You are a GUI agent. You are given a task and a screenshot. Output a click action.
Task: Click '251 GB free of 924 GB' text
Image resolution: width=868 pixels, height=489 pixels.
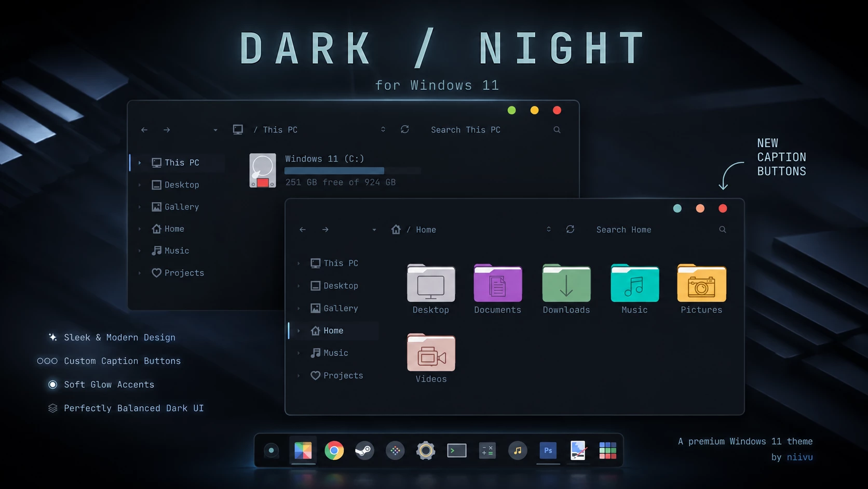[x=341, y=182]
